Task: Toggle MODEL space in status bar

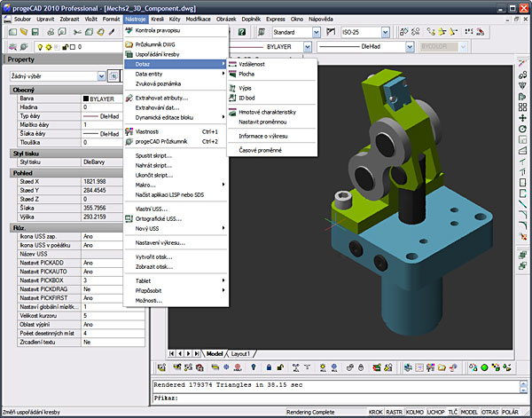Action: pyautogui.click(x=469, y=412)
